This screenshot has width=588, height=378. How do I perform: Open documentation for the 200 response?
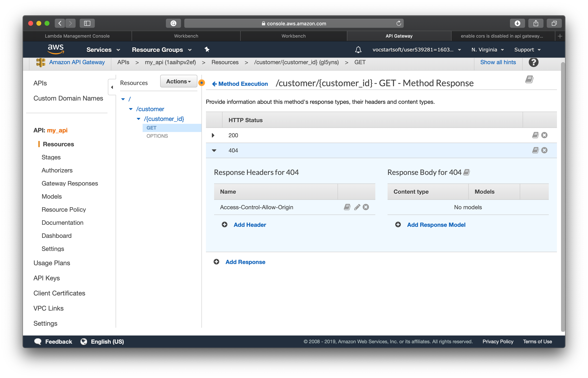535,135
